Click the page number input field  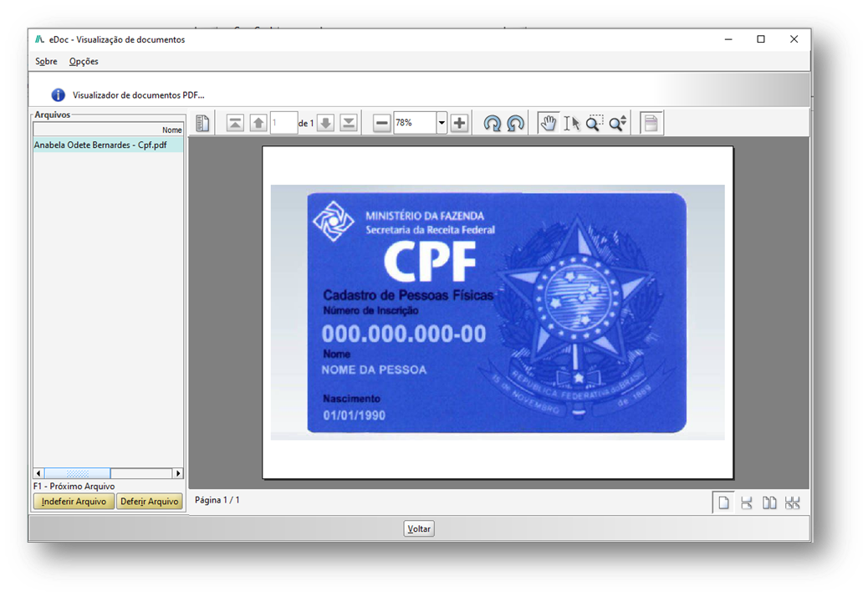(x=284, y=123)
